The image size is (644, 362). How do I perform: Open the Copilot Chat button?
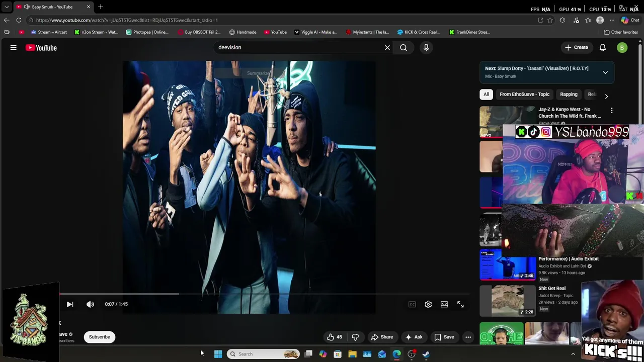pos(630,20)
